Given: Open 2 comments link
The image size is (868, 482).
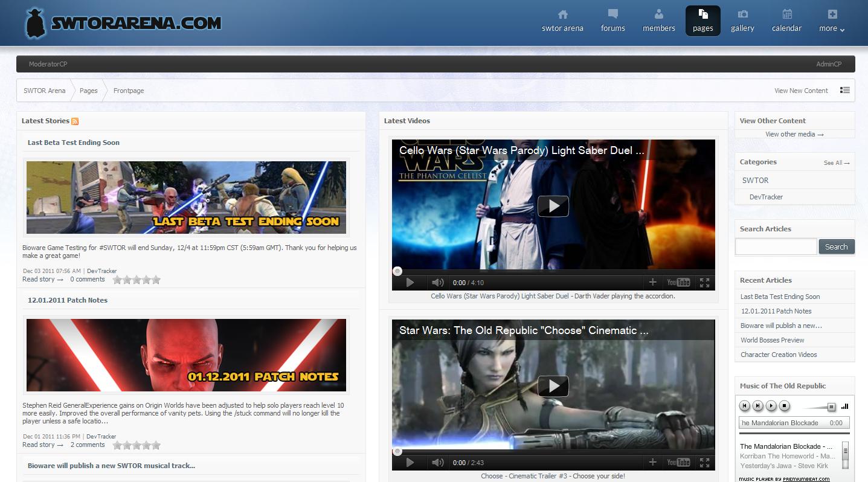Looking at the screenshot, I should (x=88, y=445).
